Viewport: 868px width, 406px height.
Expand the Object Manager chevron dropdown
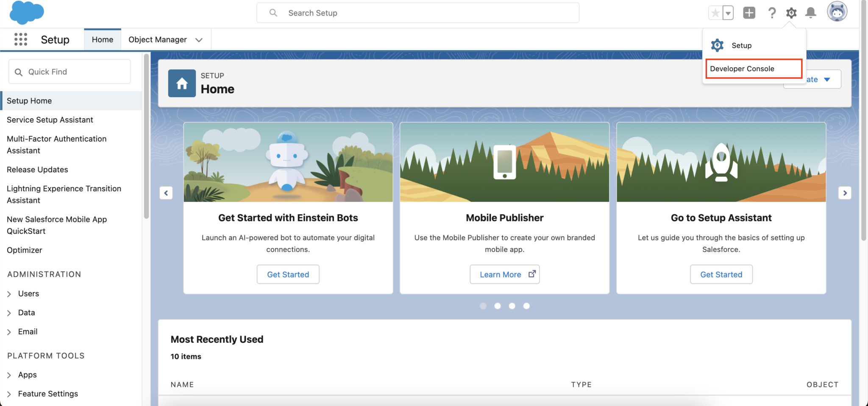pos(199,40)
